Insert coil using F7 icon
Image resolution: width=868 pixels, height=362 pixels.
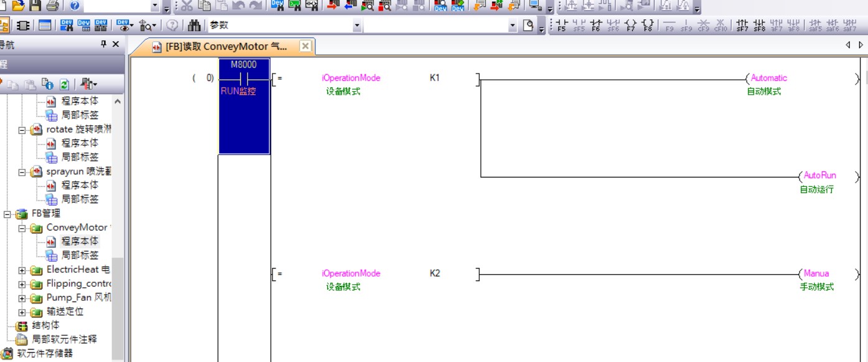(x=630, y=26)
